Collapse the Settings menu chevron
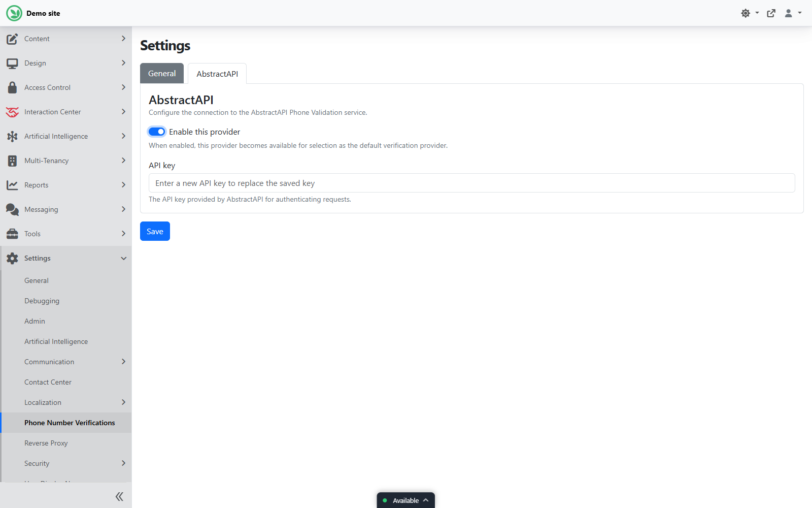Screen dimensions: 812x508 pos(123,258)
